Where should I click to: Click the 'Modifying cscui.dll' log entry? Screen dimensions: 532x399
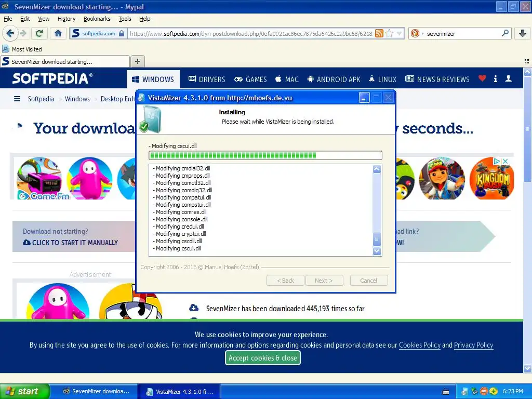coord(177,248)
